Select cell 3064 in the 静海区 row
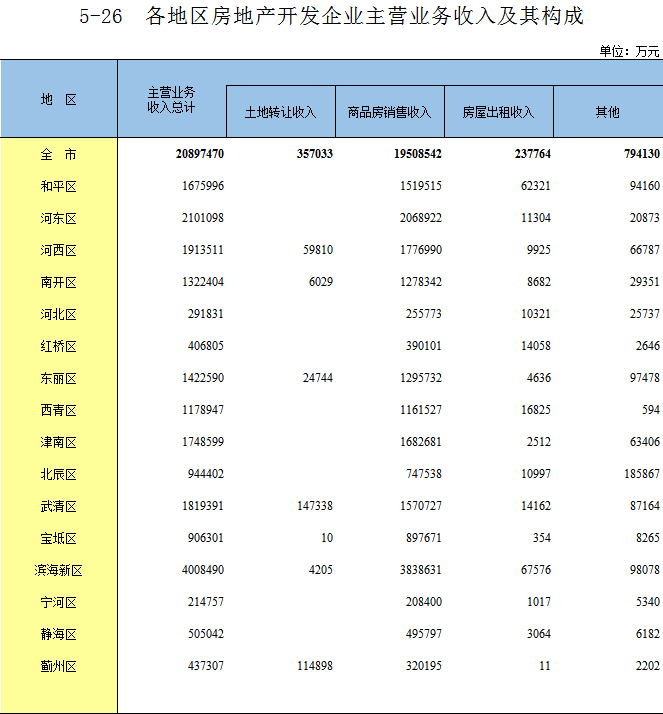This screenshot has width=663, height=714. tap(539, 634)
